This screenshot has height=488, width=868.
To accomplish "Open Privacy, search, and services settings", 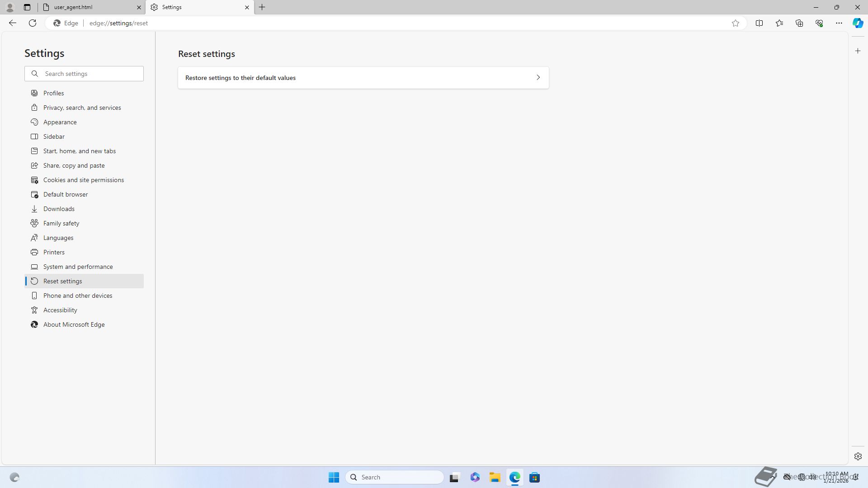I will tap(82, 108).
